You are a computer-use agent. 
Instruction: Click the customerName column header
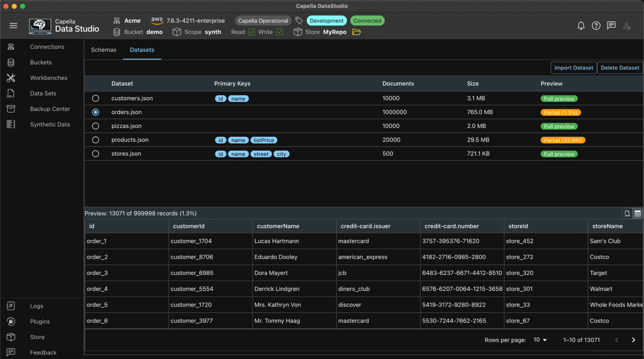coord(278,226)
